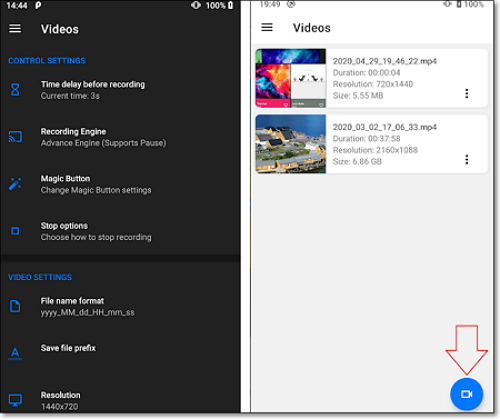Click 'Size: 6.86 GB' text

357,162
